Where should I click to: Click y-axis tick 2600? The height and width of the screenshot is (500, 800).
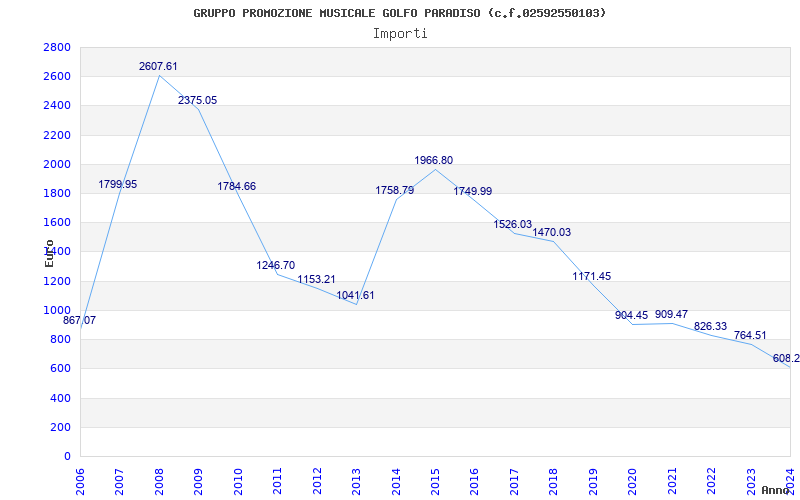[x=57, y=77]
